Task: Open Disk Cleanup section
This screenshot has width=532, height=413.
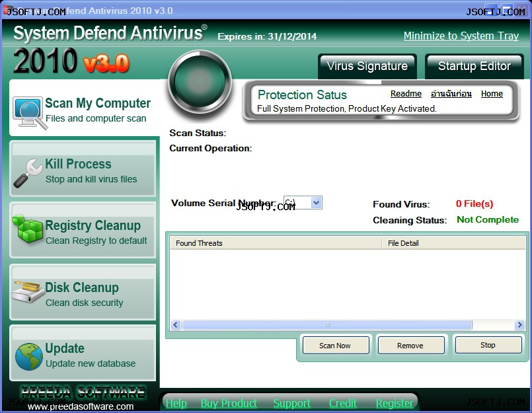Action: click(83, 292)
